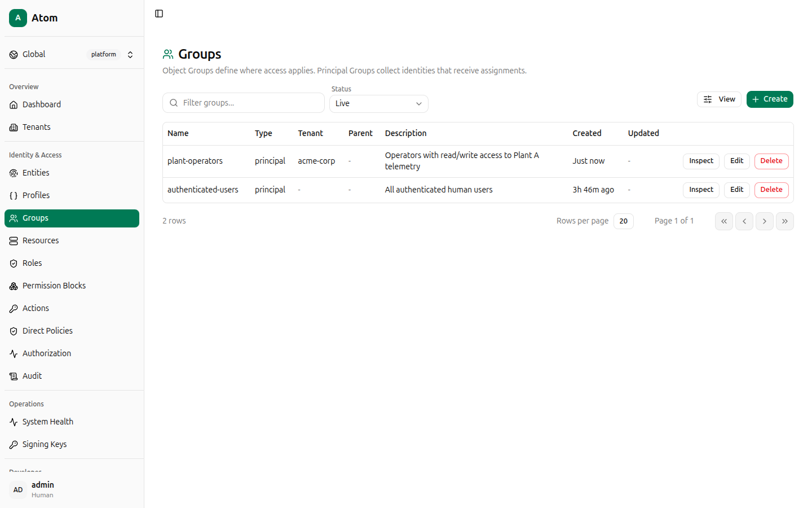The height and width of the screenshot is (508, 812).
Task: Click the plant-operators name cell
Action: 195,161
